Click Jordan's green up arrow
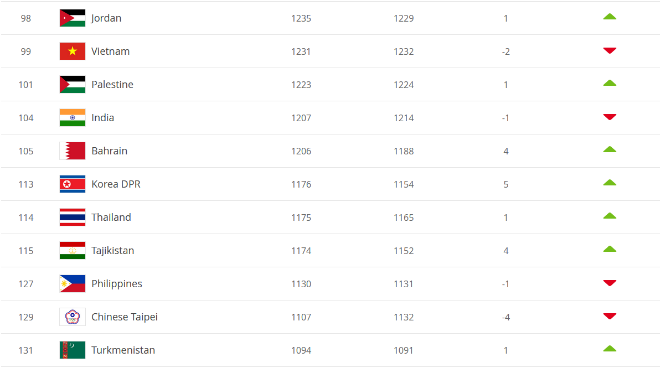This screenshot has height=368, width=666. (x=610, y=17)
